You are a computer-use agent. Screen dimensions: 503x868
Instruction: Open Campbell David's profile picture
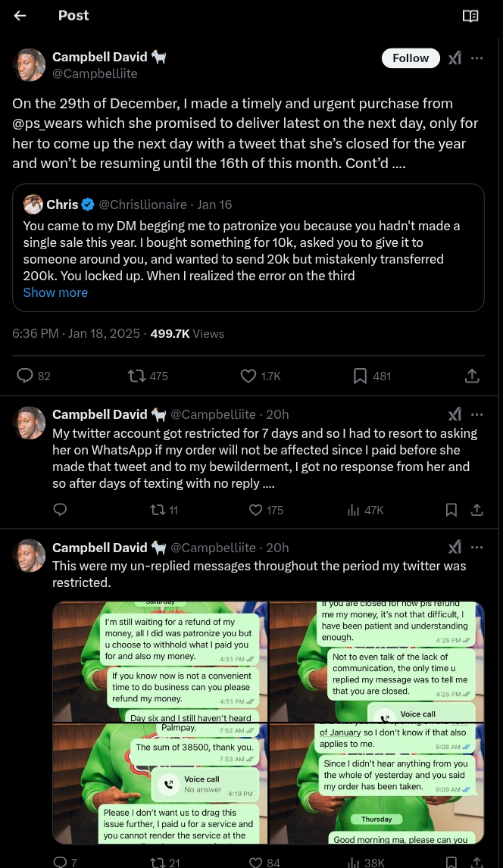(30, 66)
